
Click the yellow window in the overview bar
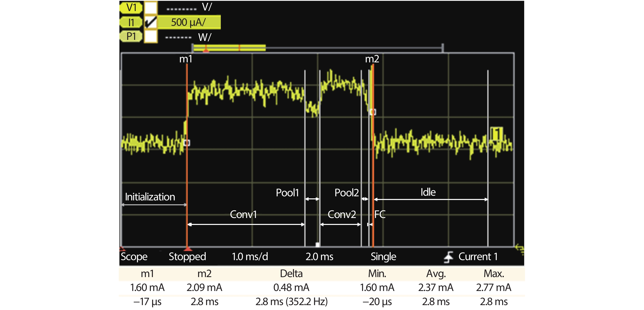[x=229, y=48]
